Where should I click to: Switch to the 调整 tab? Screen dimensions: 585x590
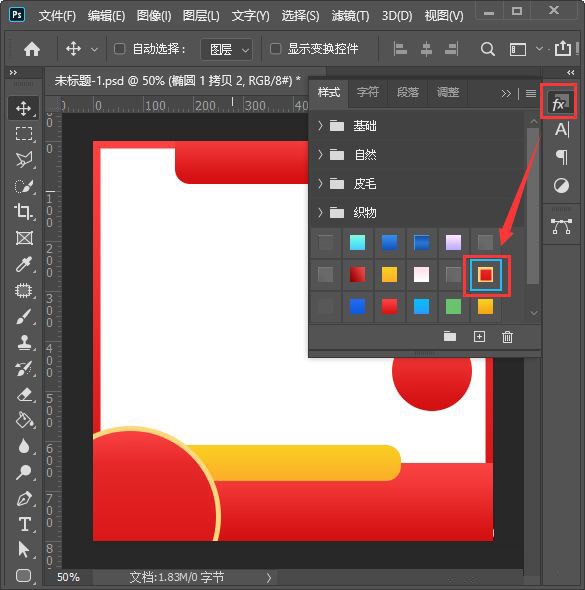pos(448,92)
